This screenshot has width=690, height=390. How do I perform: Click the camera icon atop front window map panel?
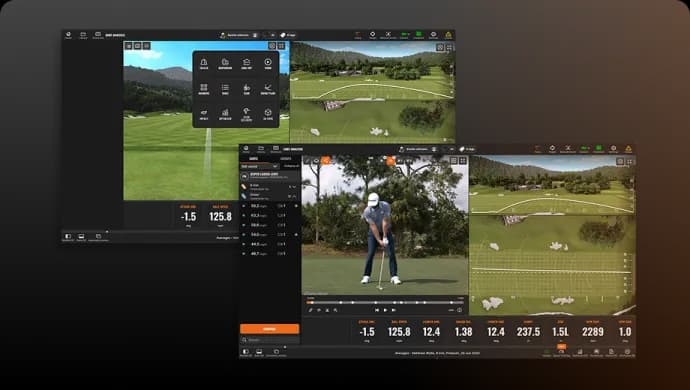[x=620, y=162]
